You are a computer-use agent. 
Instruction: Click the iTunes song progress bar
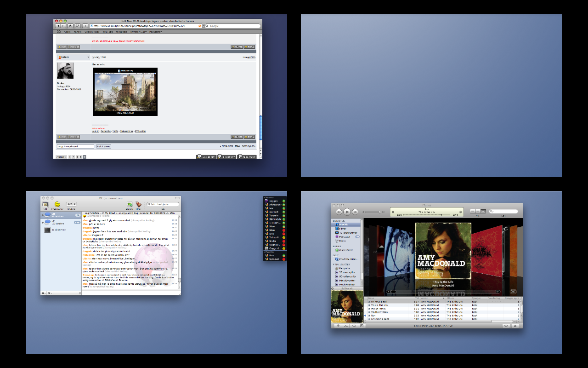(x=426, y=215)
